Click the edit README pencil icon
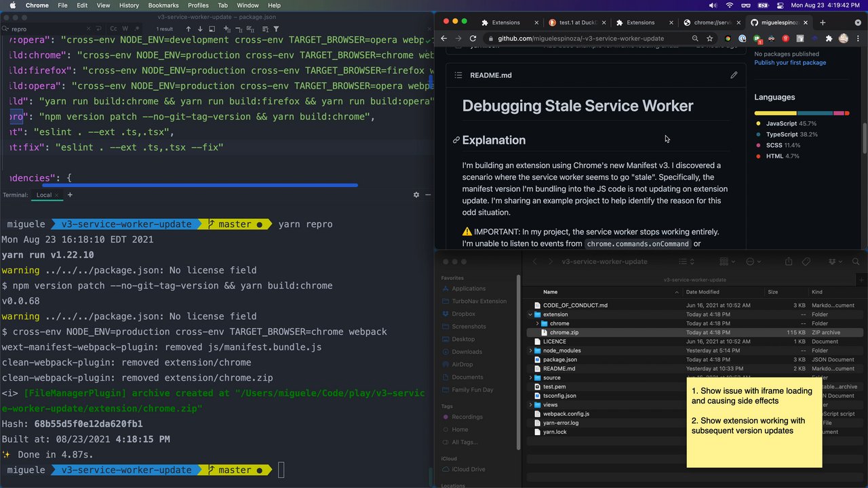This screenshot has width=868, height=488. 734,75
